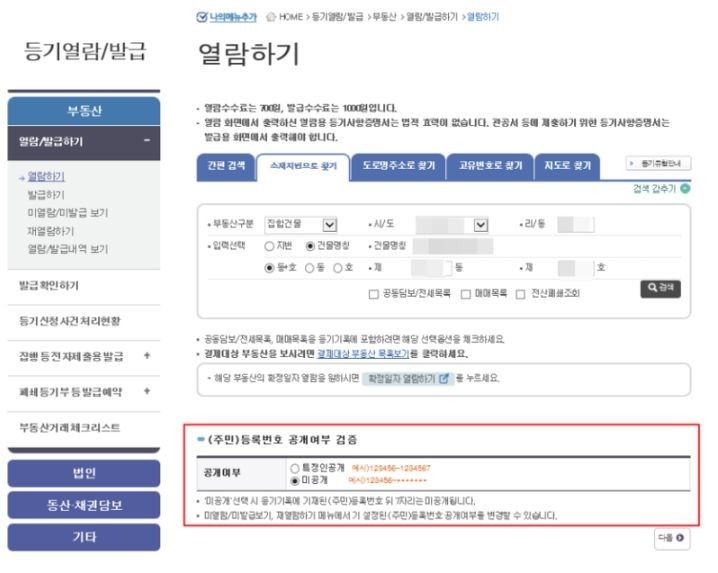Click the 다음 button

[672, 538]
